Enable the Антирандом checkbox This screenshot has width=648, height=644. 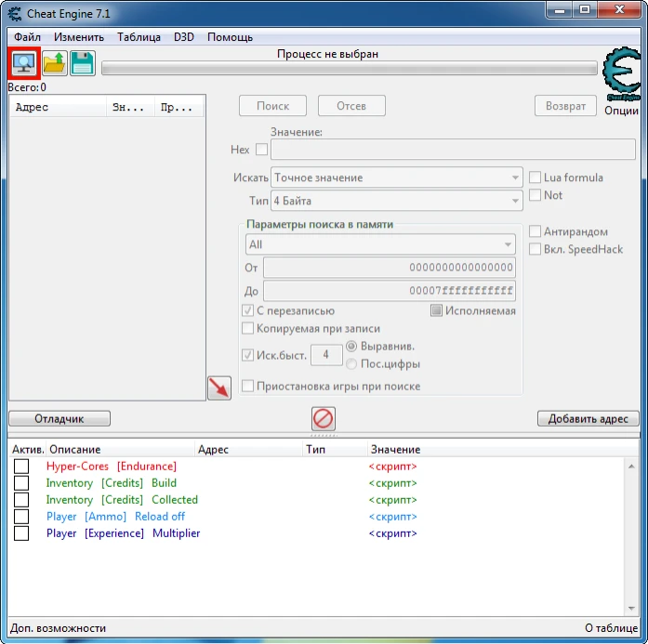(535, 231)
